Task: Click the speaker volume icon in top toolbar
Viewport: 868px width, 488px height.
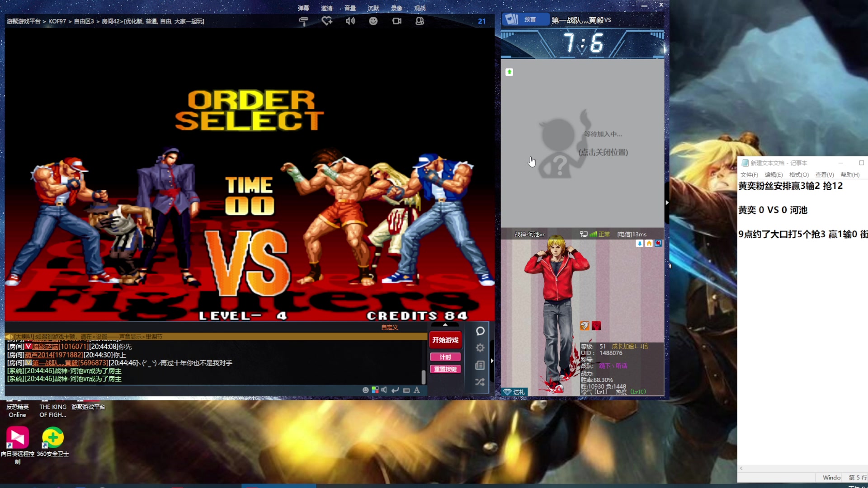Action: click(350, 21)
